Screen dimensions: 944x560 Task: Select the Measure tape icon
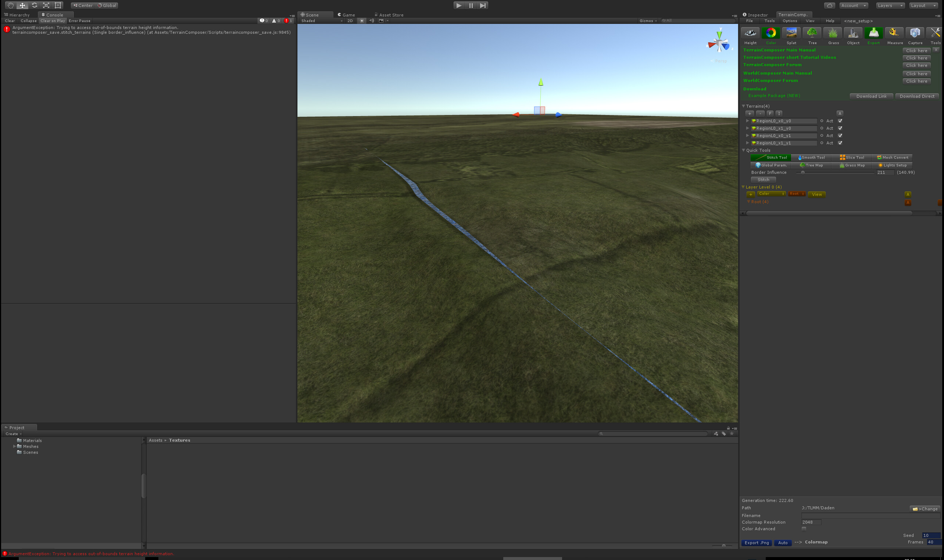[x=894, y=33]
